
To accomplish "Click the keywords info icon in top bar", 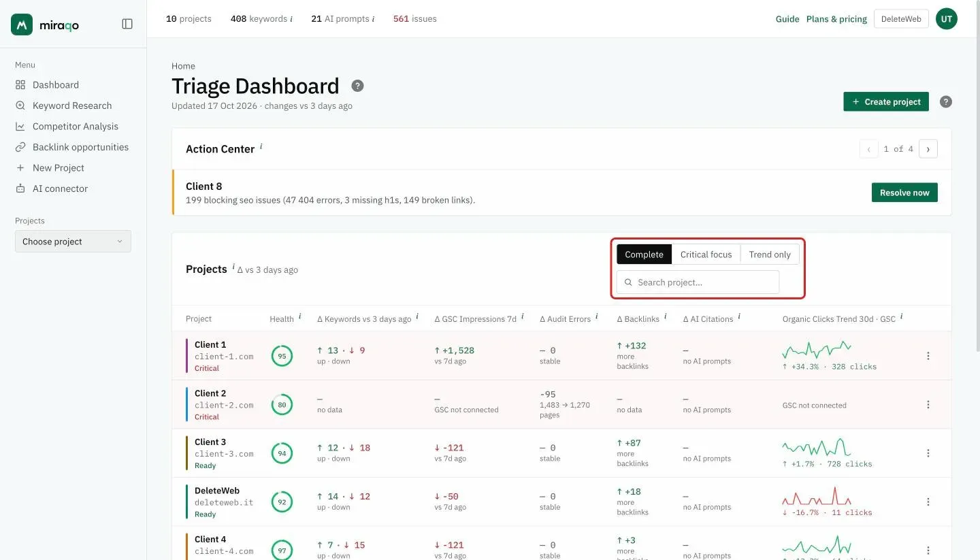I will pos(291,19).
